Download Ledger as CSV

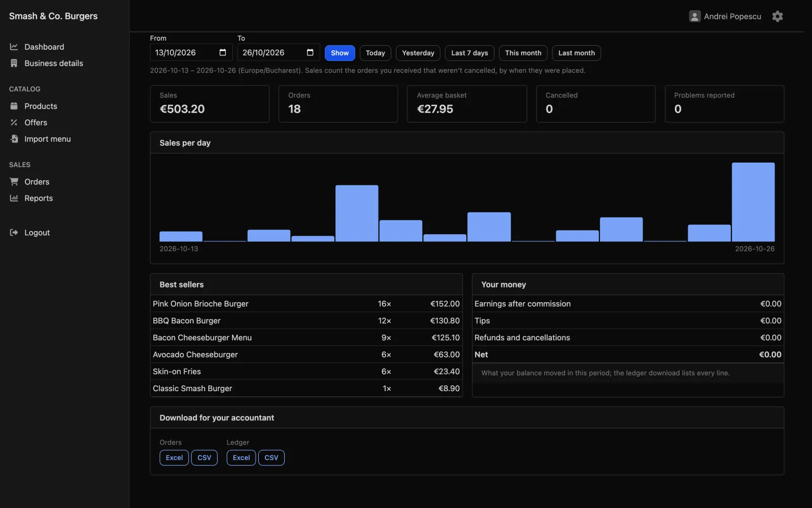tap(271, 458)
